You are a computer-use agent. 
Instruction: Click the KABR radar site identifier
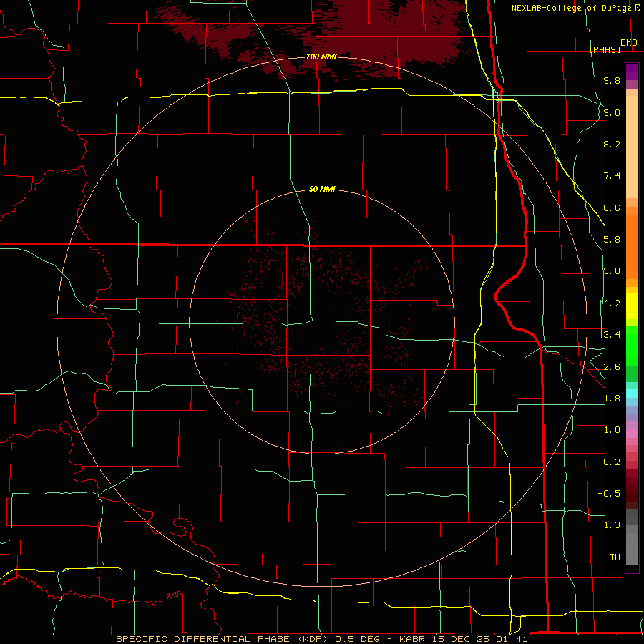(412, 639)
